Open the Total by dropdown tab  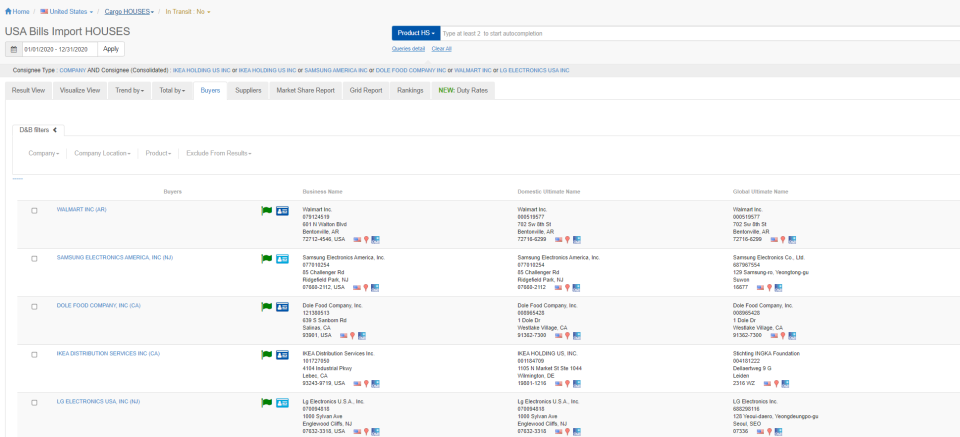pyautogui.click(x=172, y=91)
